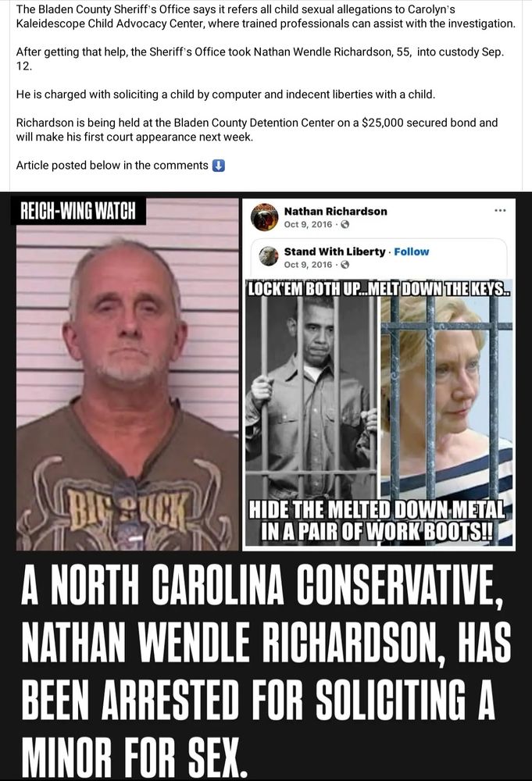Viewport: 532px width, 781px height.
Task: Open the three-dot post options menu
Action: point(500,211)
